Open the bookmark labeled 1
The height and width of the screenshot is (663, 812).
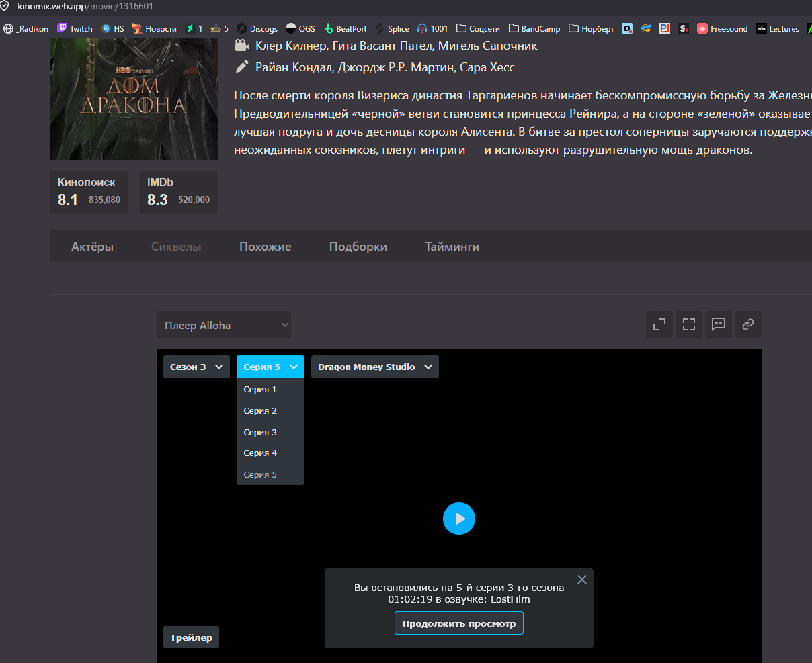194,28
